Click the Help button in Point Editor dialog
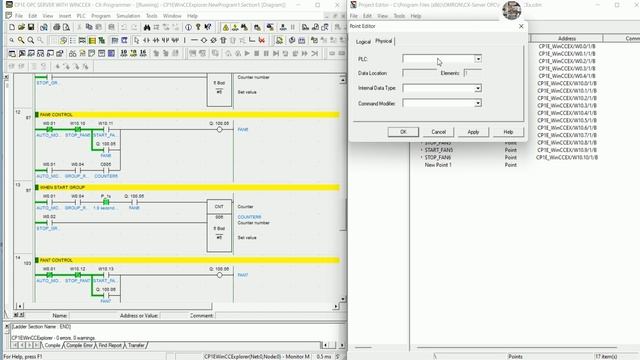Viewport: 640px width, 360px height. (508, 132)
